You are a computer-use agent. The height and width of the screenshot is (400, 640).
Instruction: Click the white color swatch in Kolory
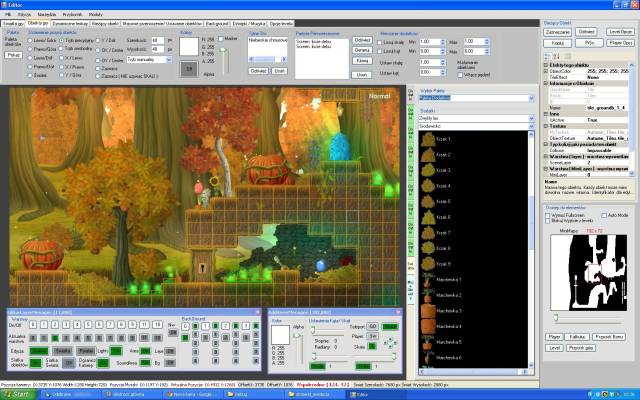click(x=189, y=47)
